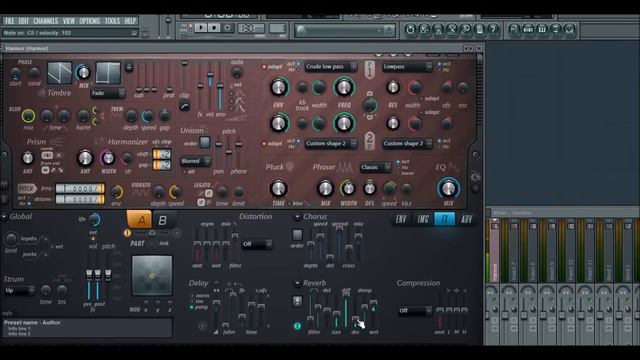Toggle the red vel LED under lfo
Viewport: 640px width, 360px height.
(x=93, y=239)
